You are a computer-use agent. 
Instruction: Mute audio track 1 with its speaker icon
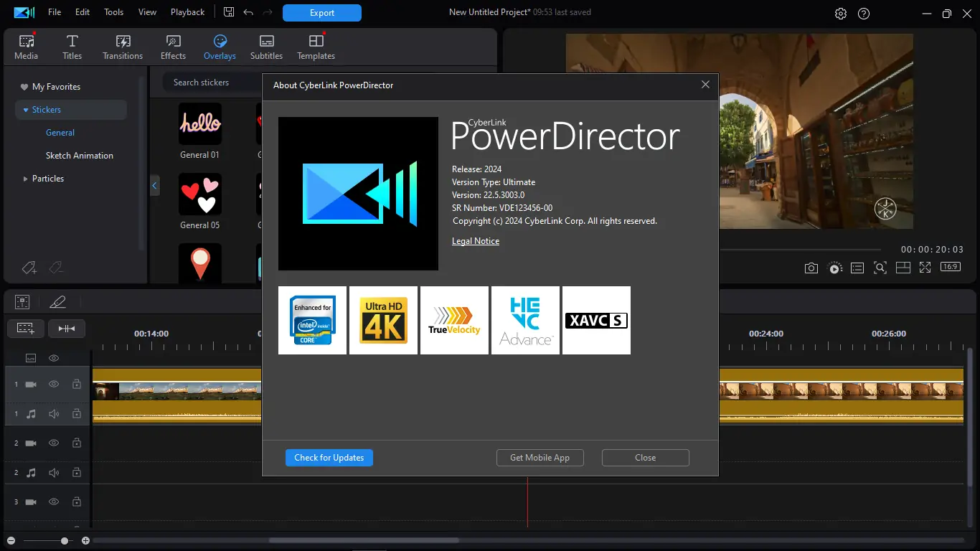[x=54, y=414]
